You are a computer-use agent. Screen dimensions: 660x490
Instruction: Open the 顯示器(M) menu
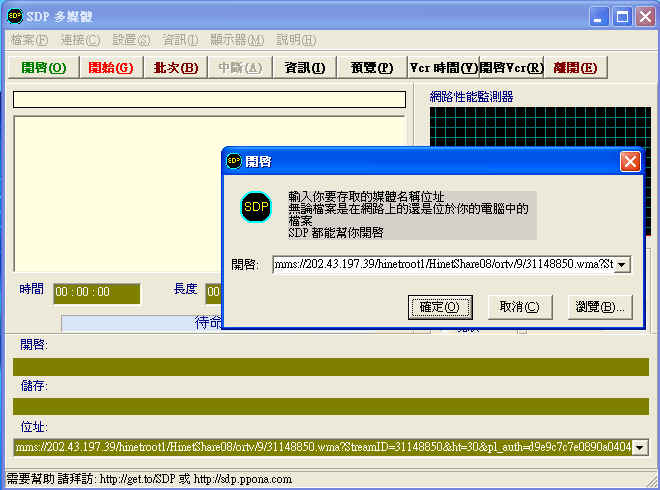pyautogui.click(x=237, y=40)
